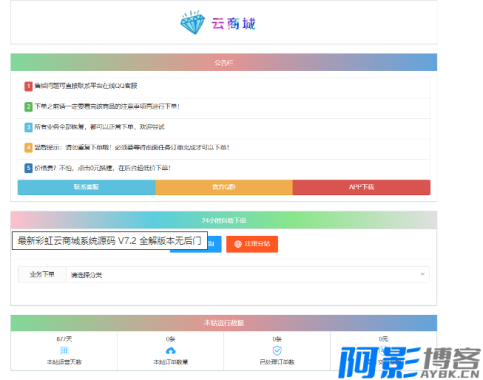Click the red APP下载 button
483x380 pixels.
tap(362, 187)
